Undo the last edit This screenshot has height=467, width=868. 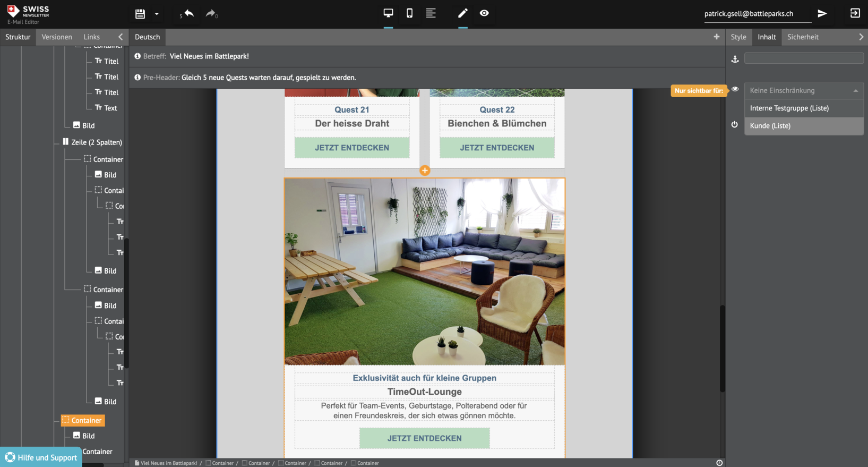pyautogui.click(x=188, y=13)
